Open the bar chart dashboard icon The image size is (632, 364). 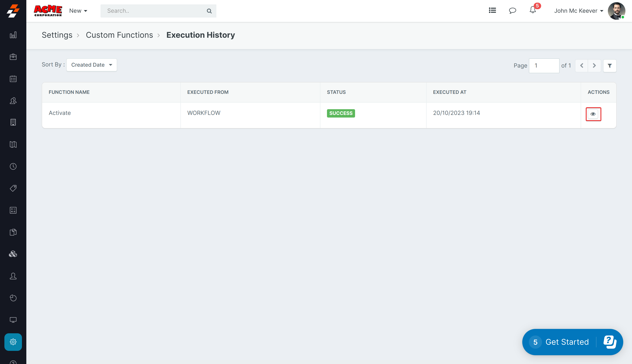click(13, 35)
